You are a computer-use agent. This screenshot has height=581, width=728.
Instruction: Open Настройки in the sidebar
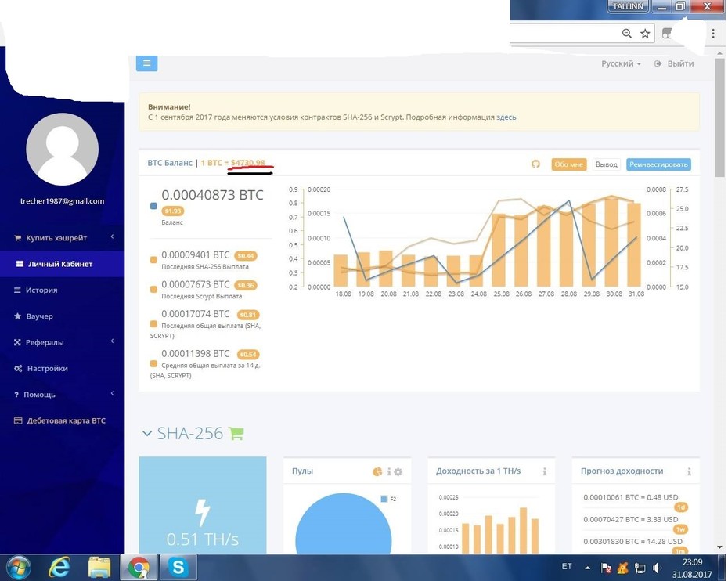point(62,368)
